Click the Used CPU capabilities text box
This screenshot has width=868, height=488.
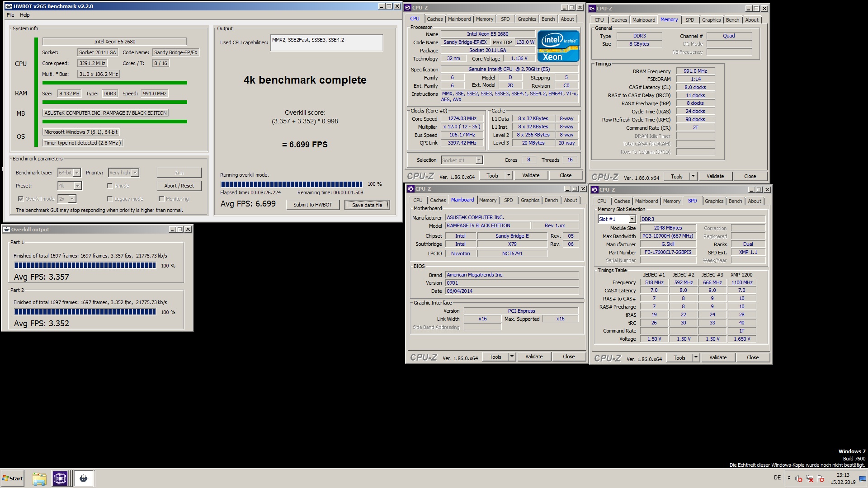coord(327,43)
